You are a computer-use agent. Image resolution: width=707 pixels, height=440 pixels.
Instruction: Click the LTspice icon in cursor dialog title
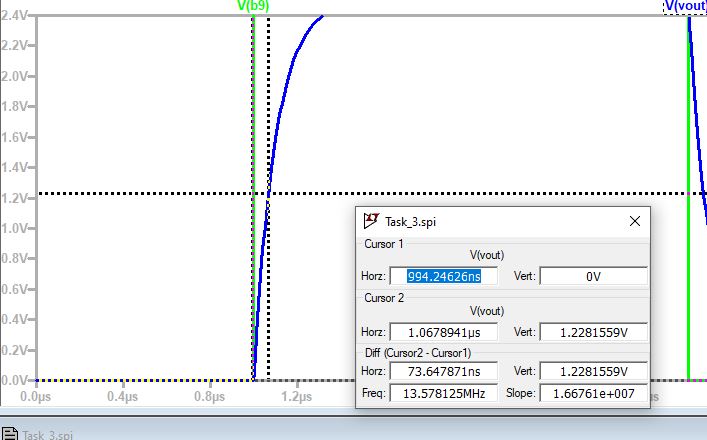[371, 221]
